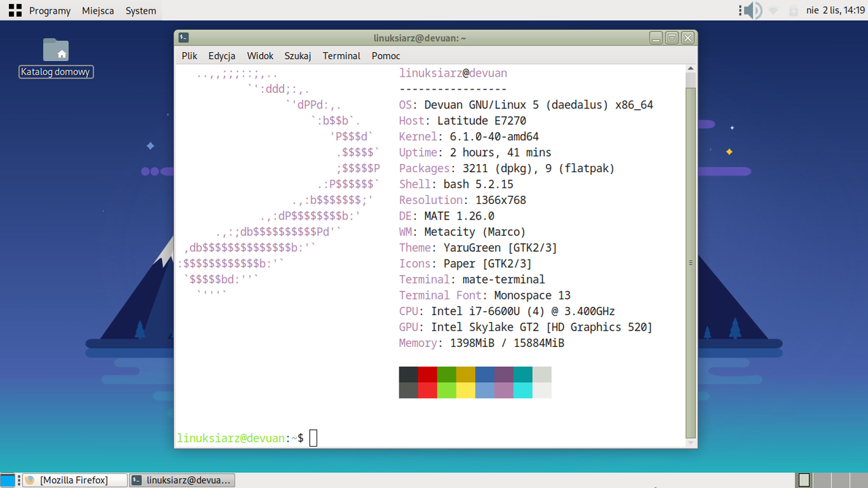
Task: Click the 'Resolution: 1366x768' line
Action: tap(462, 200)
